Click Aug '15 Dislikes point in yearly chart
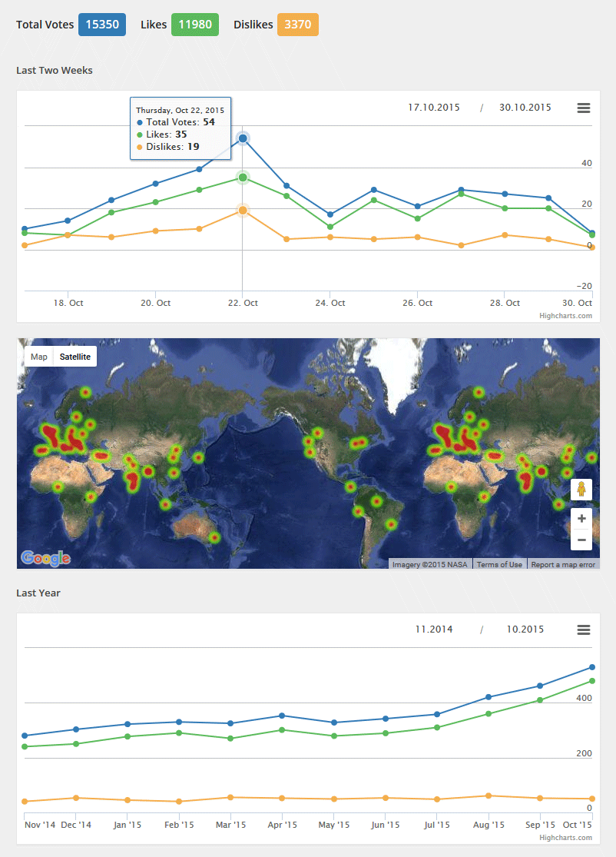 [x=488, y=796]
